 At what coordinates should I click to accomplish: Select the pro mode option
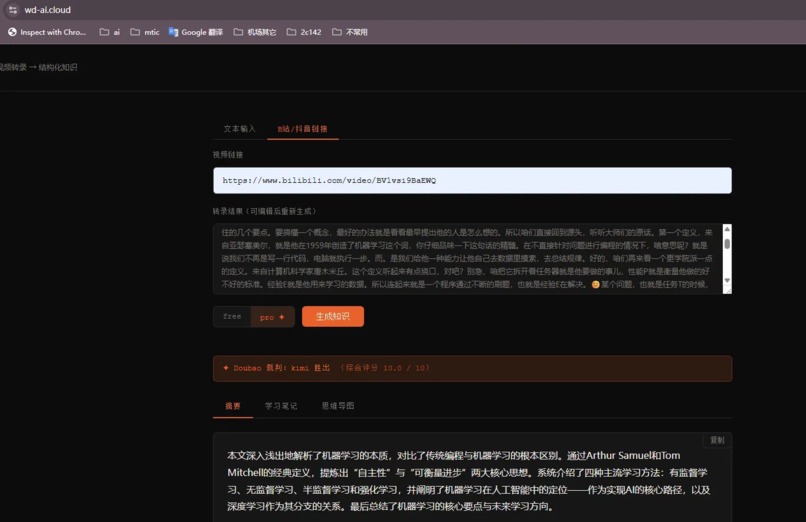272,317
